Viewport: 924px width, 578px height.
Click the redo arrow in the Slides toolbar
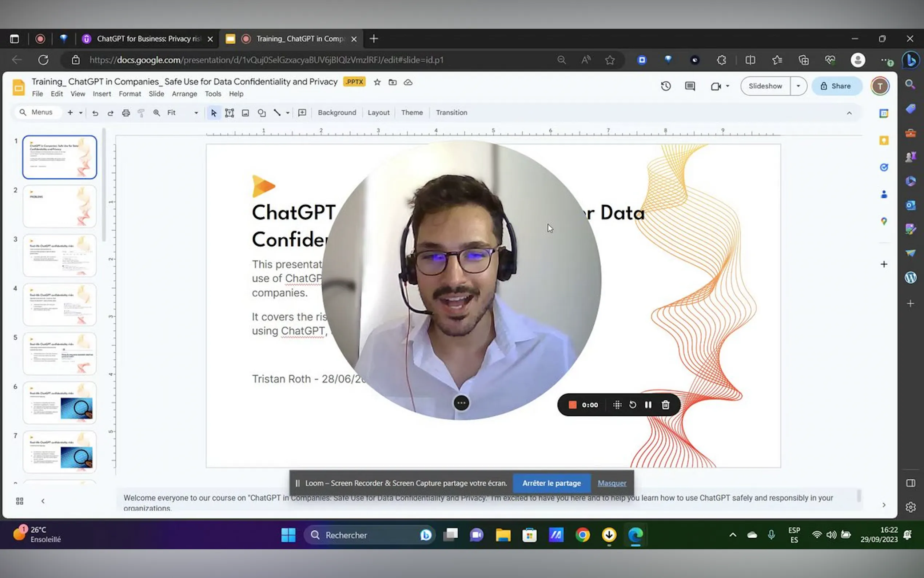click(110, 113)
